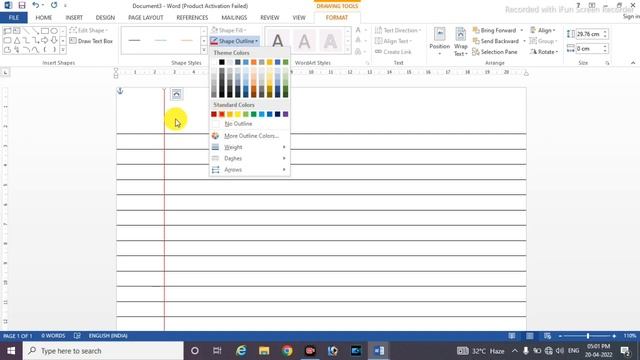
Task: Open the FILE tab
Action: tap(13, 18)
